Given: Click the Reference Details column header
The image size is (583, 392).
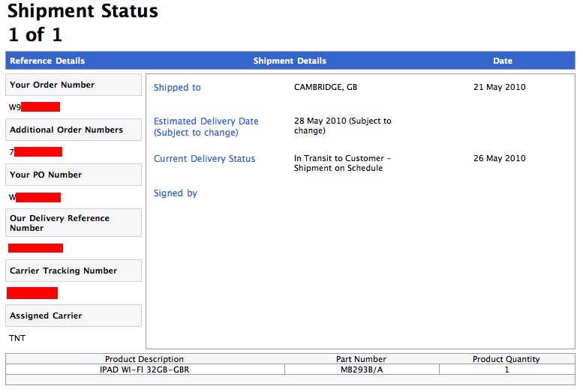Looking at the screenshot, I should point(47,61).
